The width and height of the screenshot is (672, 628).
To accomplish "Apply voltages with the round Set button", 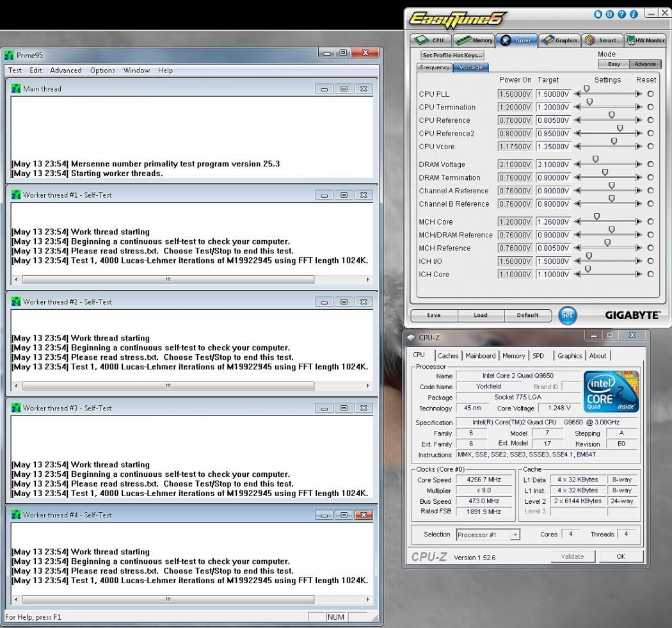I will point(568,316).
